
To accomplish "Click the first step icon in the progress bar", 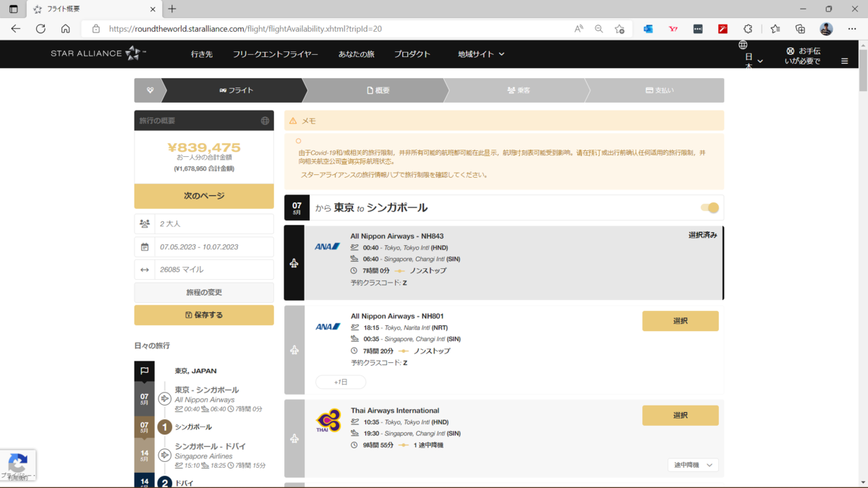I will point(150,90).
